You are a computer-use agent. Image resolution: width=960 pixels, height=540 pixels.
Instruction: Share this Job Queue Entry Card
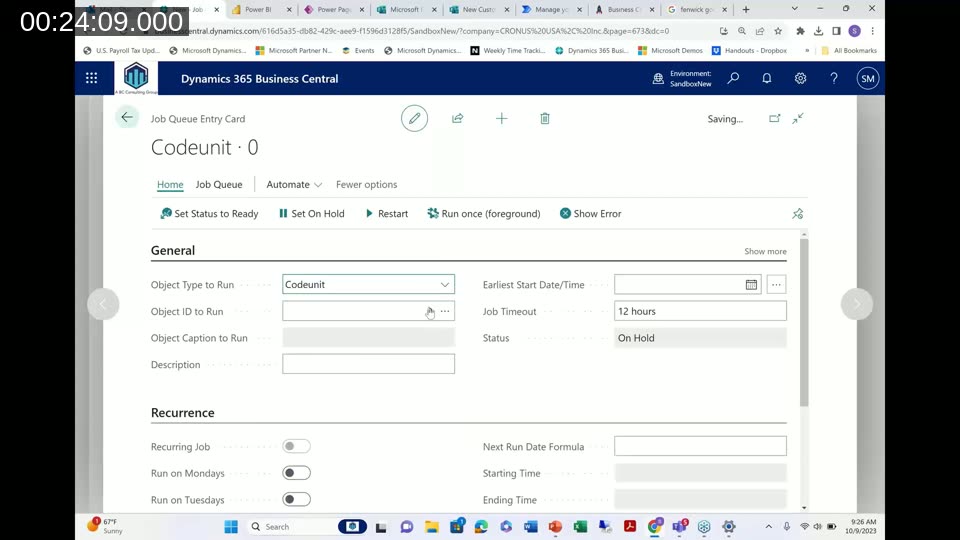point(457,118)
